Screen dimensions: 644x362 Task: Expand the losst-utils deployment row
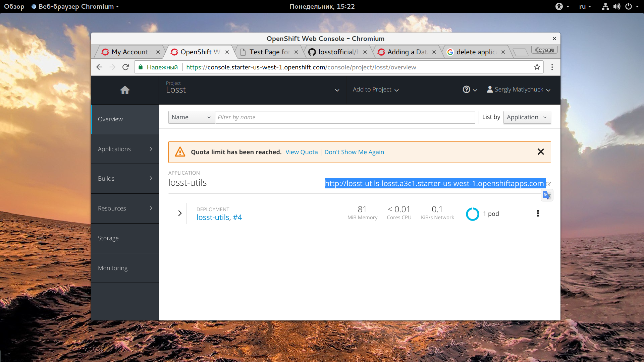tap(180, 213)
